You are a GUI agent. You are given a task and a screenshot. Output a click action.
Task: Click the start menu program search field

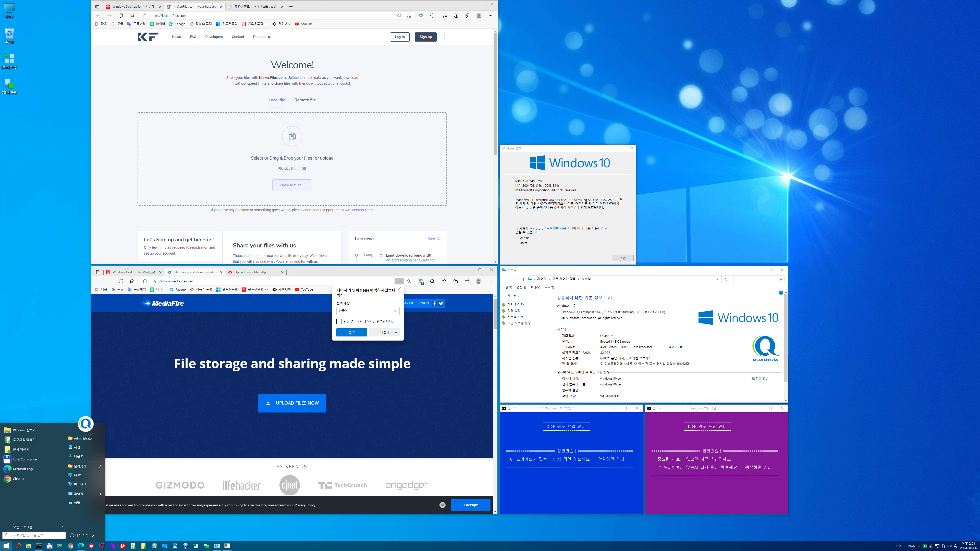click(x=34, y=535)
